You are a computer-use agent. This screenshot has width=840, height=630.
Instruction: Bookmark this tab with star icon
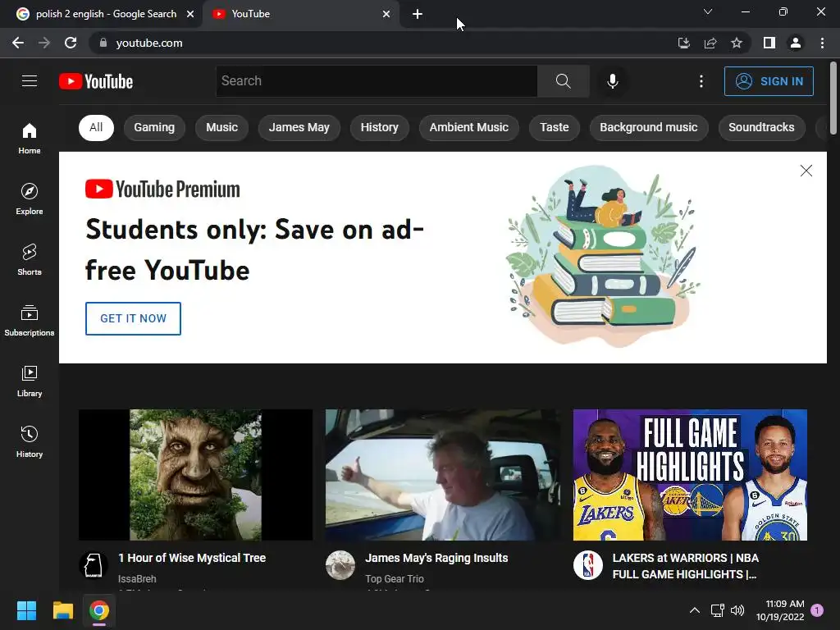click(737, 43)
